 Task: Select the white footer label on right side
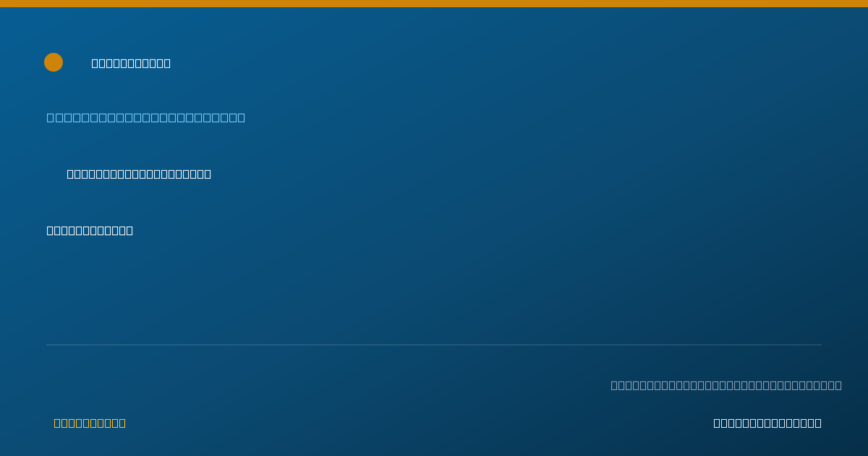767,423
